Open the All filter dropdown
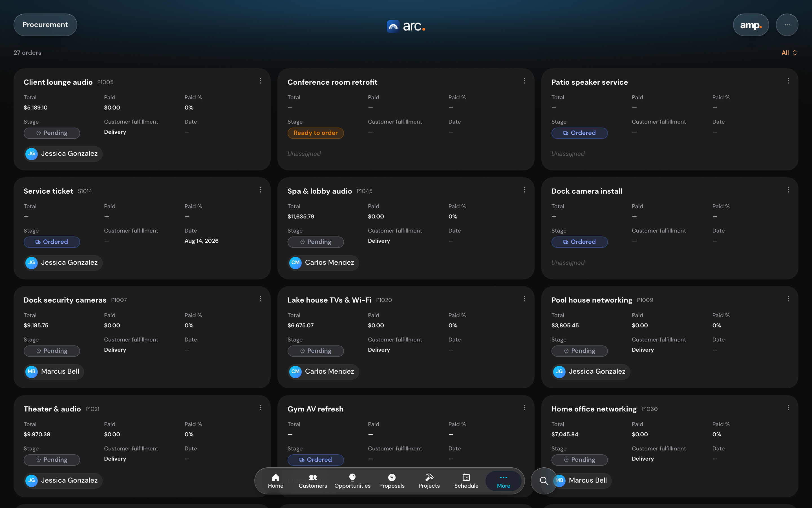This screenshot has height=508, width=812. [x=789, y=53]
